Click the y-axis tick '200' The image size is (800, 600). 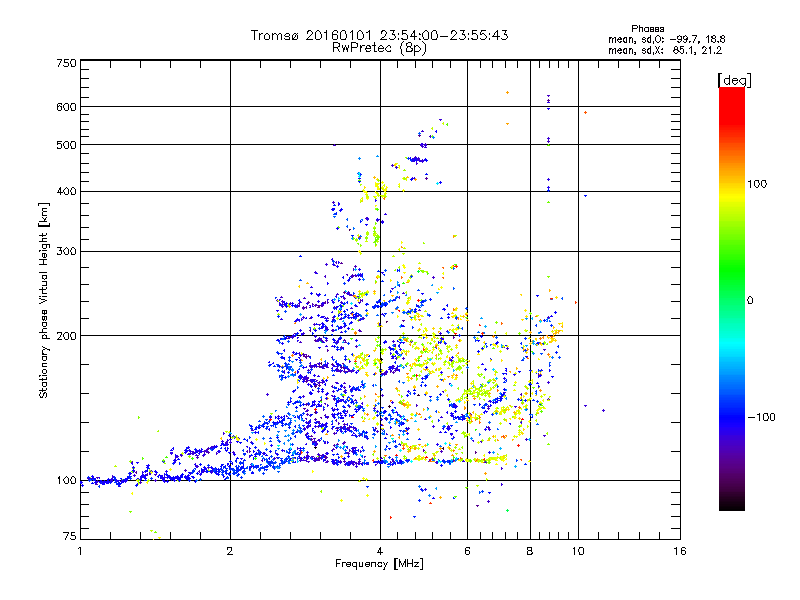(x=66, y=336)
